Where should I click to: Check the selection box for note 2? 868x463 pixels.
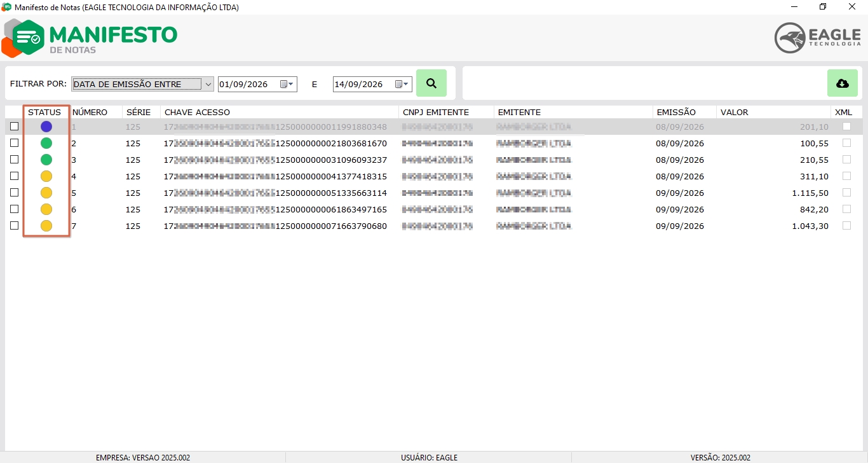click(x=15, y=143)
